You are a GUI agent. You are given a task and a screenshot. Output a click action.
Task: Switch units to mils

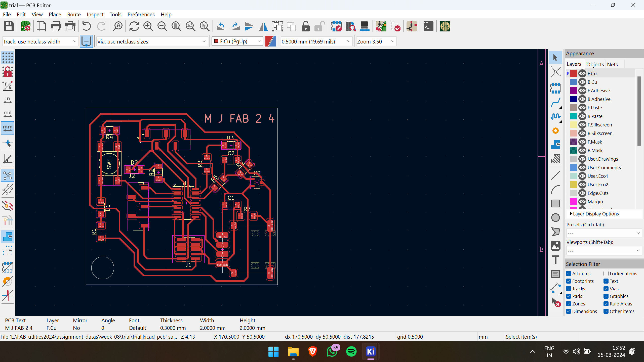(x=8, y=114)
